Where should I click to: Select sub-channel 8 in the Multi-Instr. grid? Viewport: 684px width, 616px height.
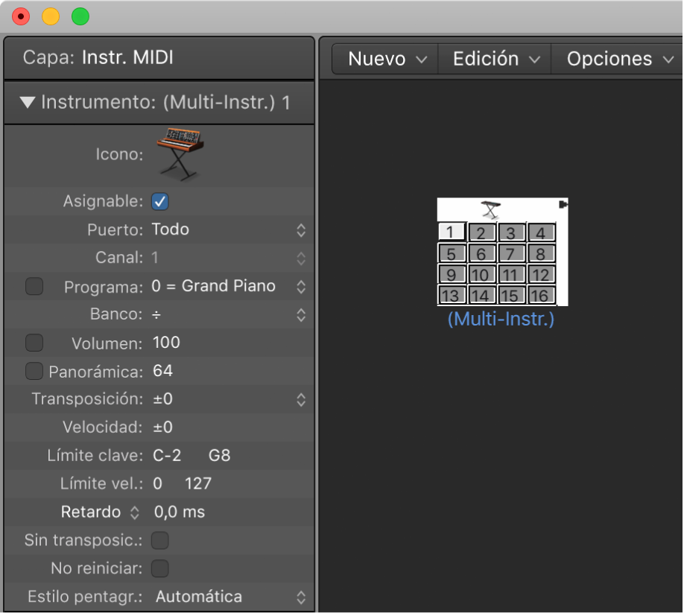(x=540, y=253)
